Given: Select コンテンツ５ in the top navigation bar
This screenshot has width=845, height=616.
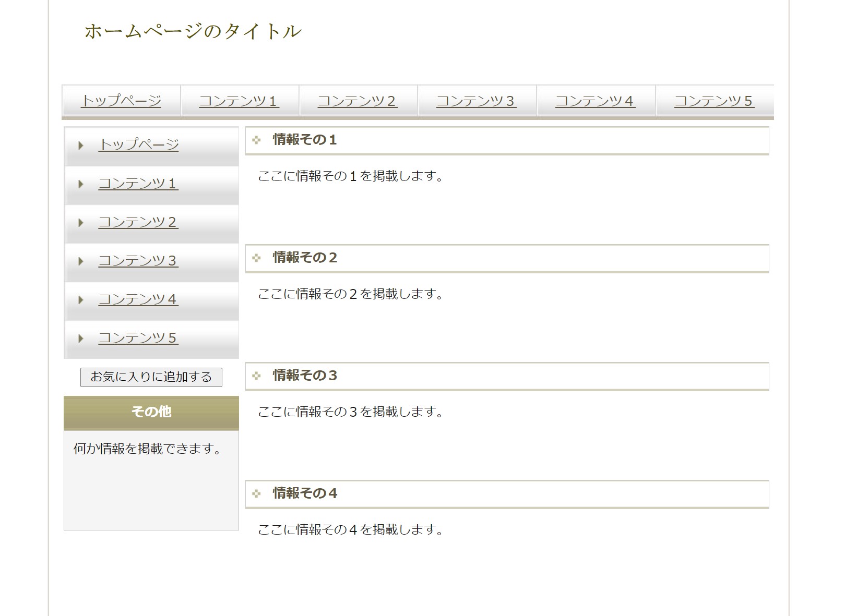Looking at the screenshot, I should [715, 101].
